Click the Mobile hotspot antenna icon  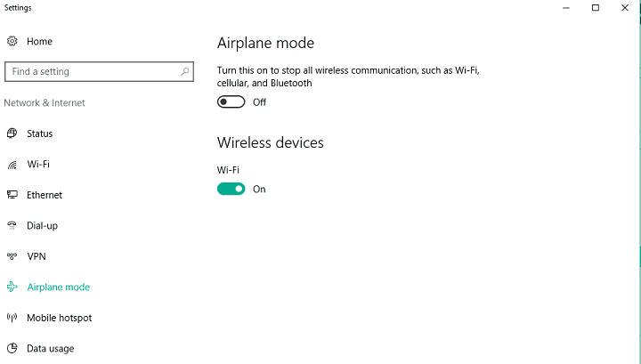(12, 318)
